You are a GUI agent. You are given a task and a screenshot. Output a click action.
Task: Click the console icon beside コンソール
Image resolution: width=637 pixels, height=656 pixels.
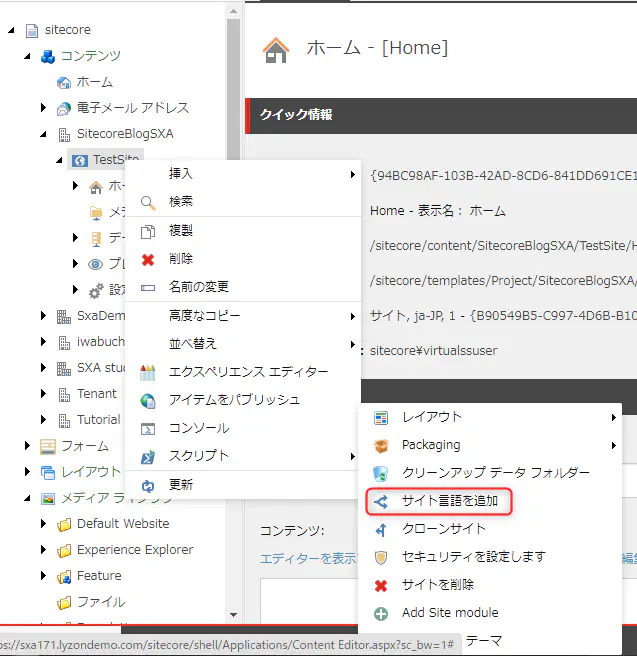[x=148, y=429]
